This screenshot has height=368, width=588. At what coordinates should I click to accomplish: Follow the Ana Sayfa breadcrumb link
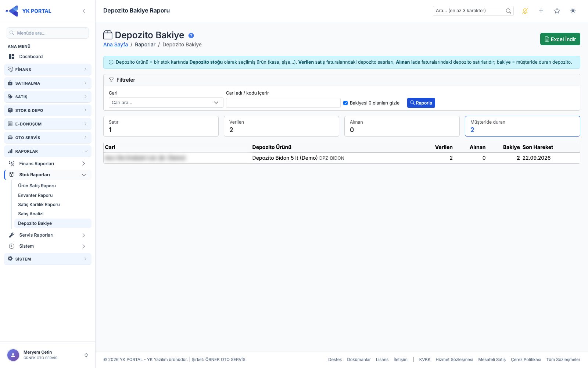115,45
